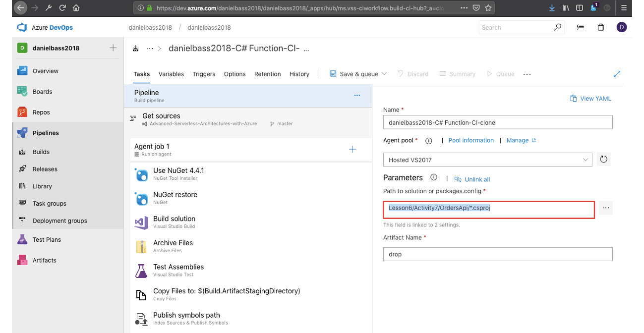Select the Test Assemblies task
The width and height of the screenshot is (644, 333).
251,270
